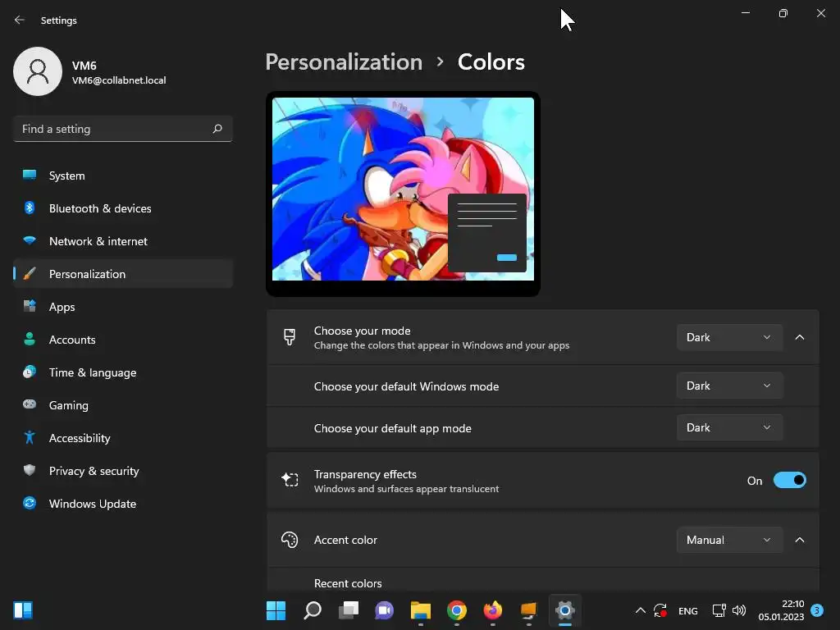Click the Gaming controller icon
The image size is (840, 630).
point(30,404)
